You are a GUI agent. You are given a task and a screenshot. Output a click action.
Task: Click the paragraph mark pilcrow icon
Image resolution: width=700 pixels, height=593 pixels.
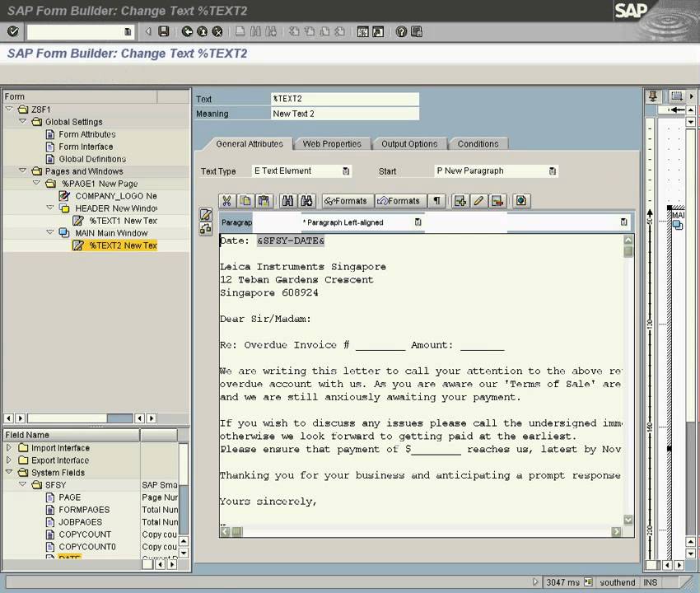[x=437, y=201]
